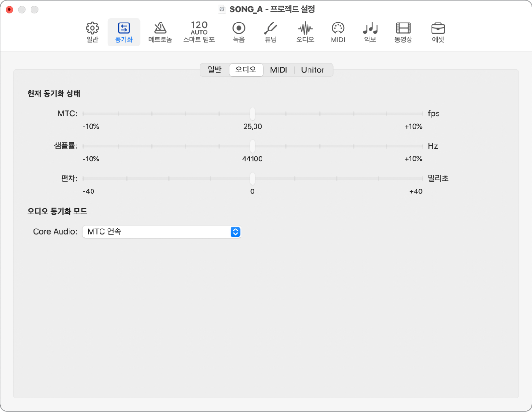Click the MTC fps slider handle
The width and height of the screenshot is (532, 412).
point(253,114)
